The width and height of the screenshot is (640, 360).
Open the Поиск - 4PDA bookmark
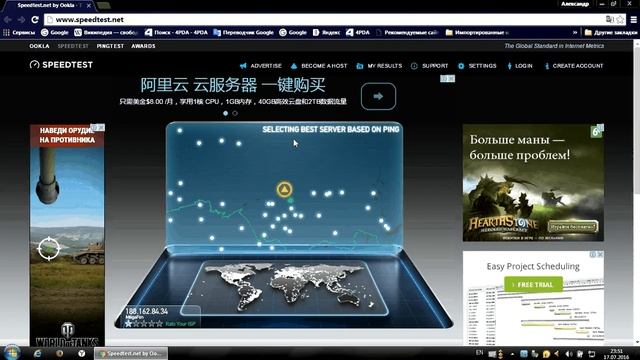(x=176, y=32)
